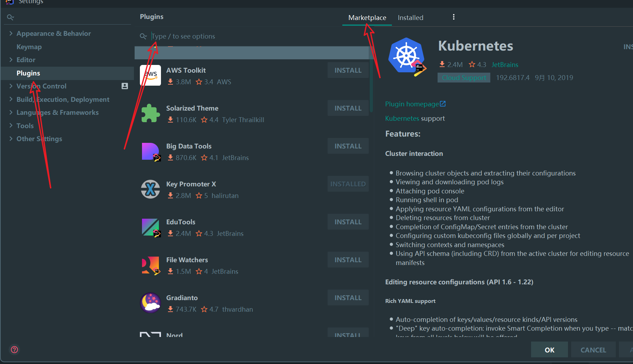Click the external link icon next to Plugin homepage
This screenshot has height=364, width=633.
443,104
